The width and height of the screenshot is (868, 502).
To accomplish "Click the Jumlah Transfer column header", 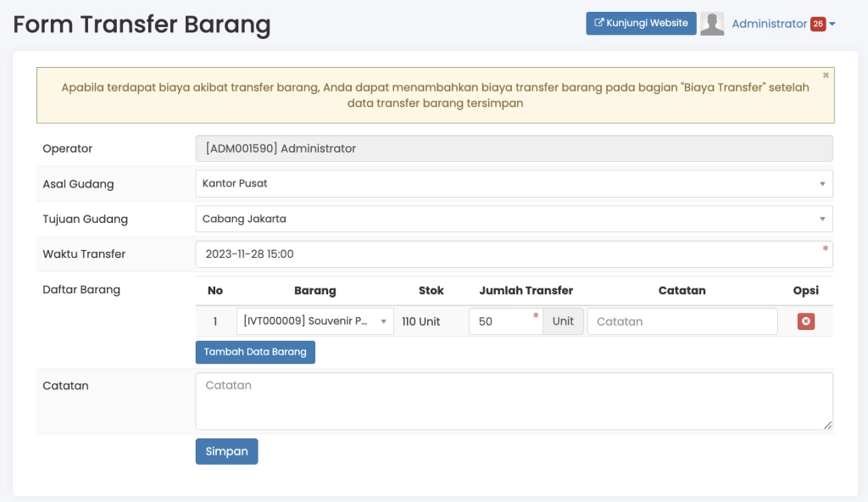I will [526, 290].
